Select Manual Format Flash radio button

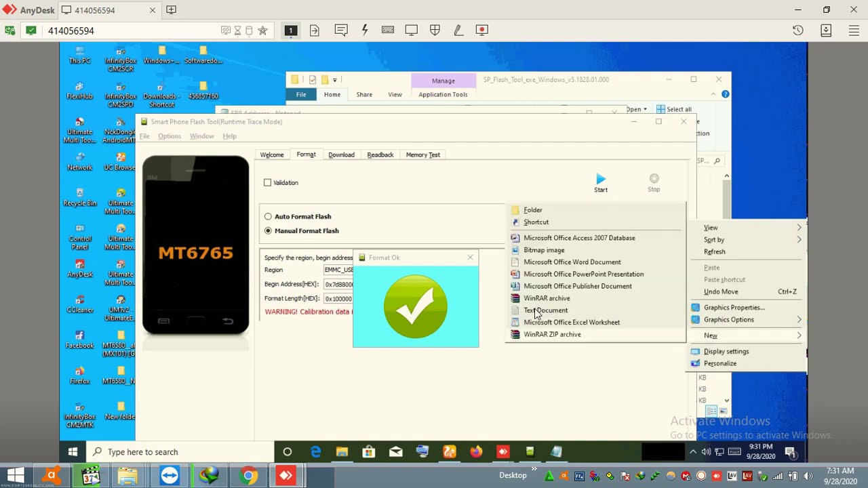pos(269,230)
